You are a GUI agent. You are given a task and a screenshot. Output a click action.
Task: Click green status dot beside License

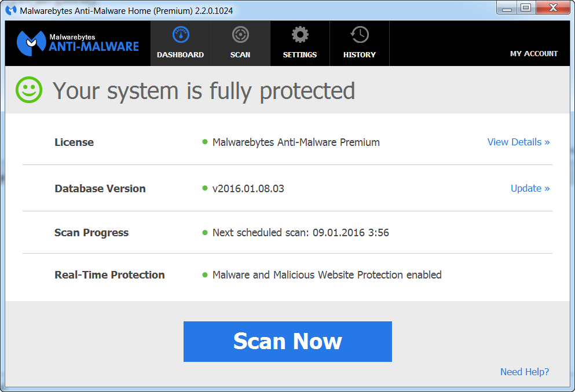pos(205,142)
